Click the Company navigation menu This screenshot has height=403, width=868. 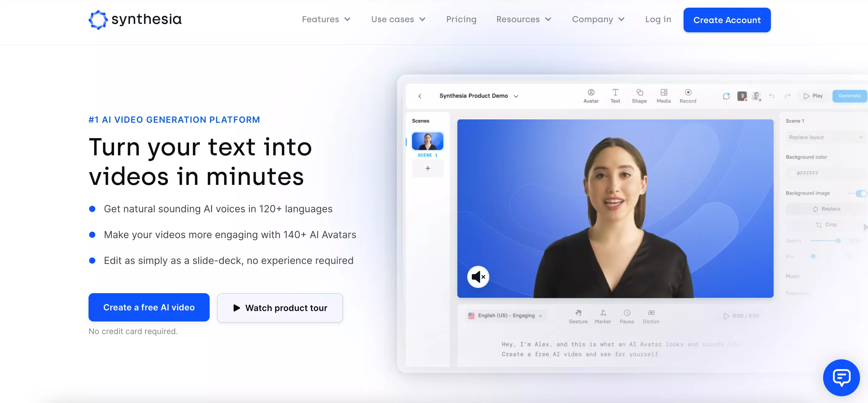599,19
